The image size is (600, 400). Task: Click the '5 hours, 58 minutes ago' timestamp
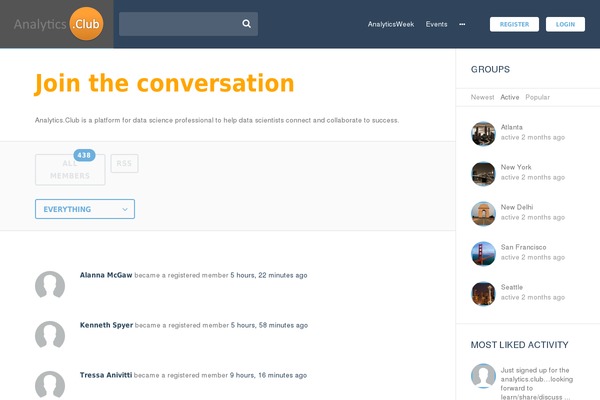pyautogui.click(x=269, y=325)
